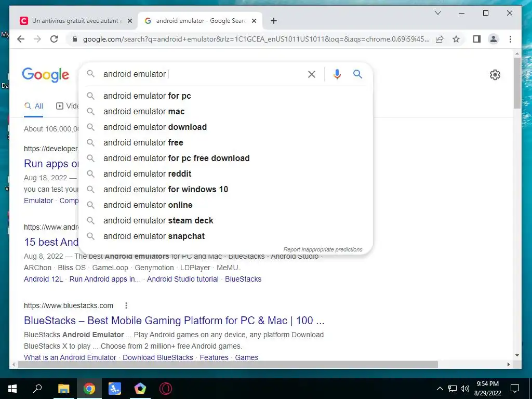Viewport: 532px width, 399px height.
Task: Select the All results tab
Action: [34, 106]
